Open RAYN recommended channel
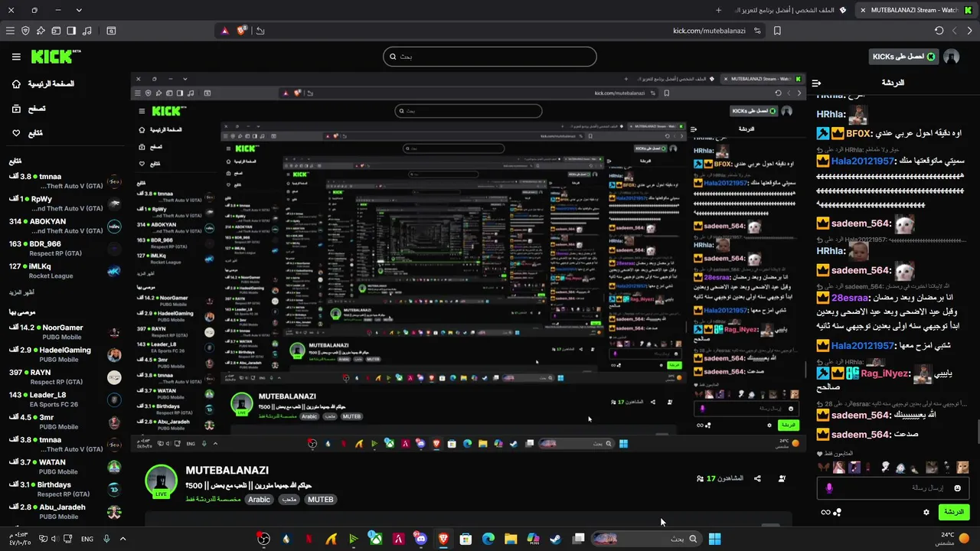The image size is (980, 551). point(65,377)
